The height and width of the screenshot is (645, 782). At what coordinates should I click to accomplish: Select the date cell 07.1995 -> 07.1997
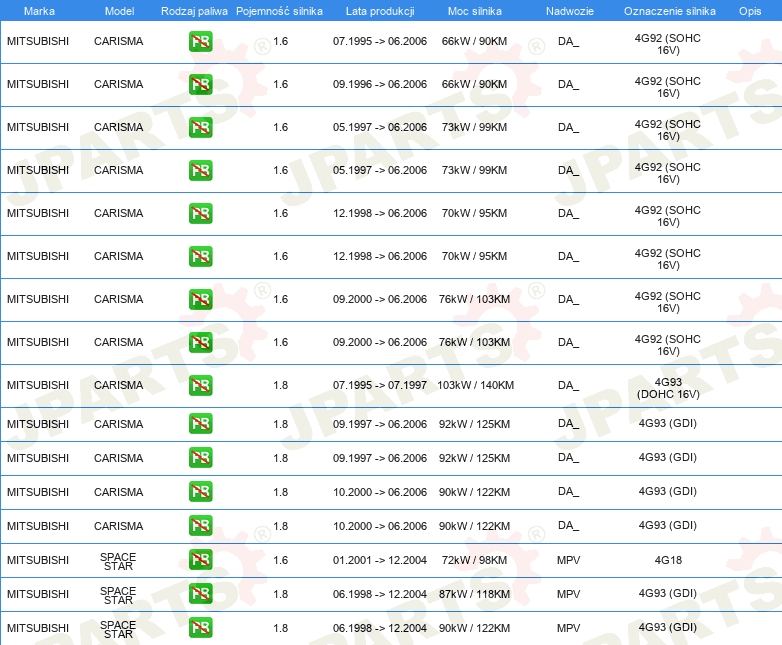pyautogui.click(x=380, y=385)
